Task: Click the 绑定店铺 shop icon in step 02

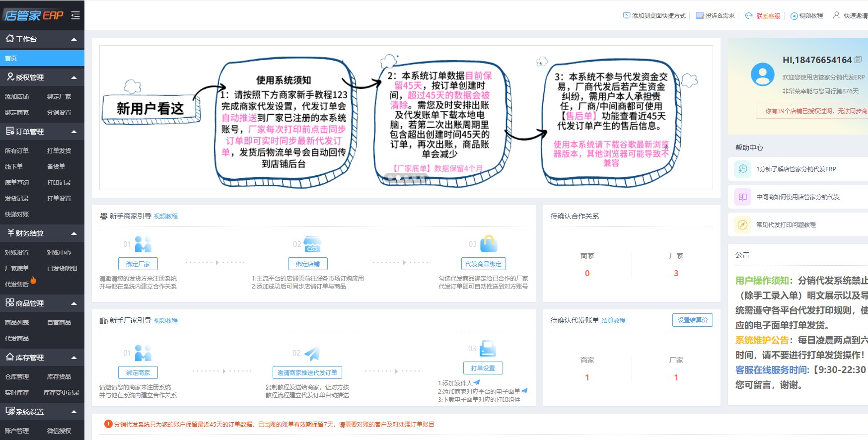Action: (312, 244)
